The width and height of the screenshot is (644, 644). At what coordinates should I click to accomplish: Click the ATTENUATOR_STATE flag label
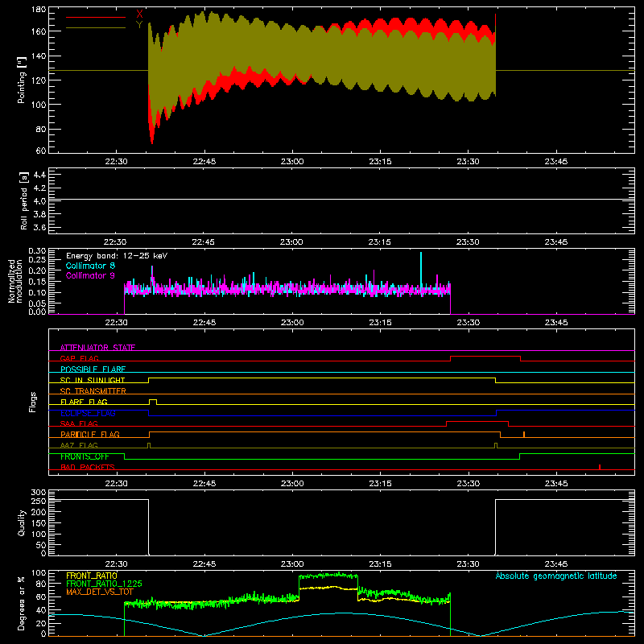click(97, 348)
